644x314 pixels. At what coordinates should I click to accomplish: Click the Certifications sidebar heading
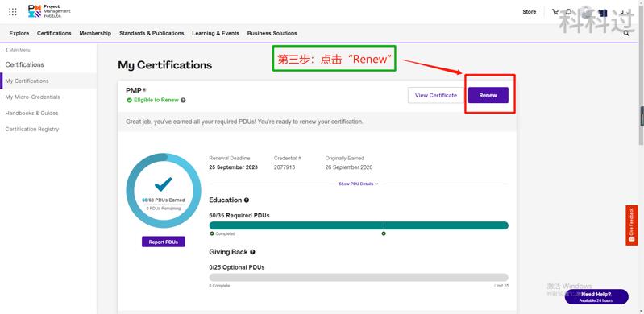[25, 64]
